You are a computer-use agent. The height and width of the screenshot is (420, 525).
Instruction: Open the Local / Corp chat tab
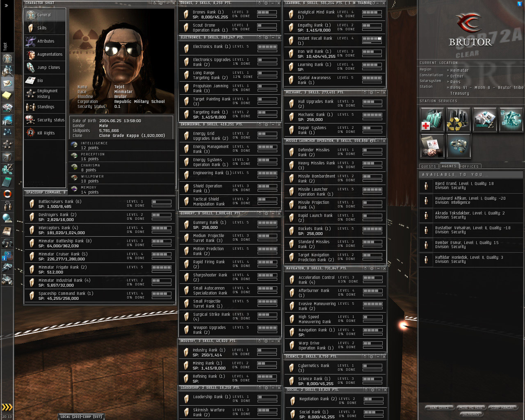click(x=81, y=417)
